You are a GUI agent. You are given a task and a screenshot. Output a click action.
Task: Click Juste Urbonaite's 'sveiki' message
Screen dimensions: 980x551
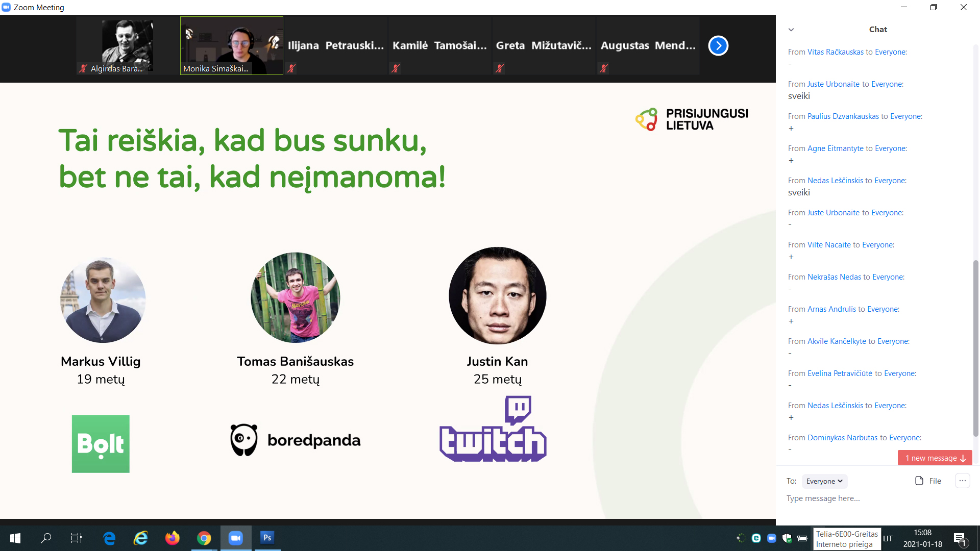coord(799,96)
